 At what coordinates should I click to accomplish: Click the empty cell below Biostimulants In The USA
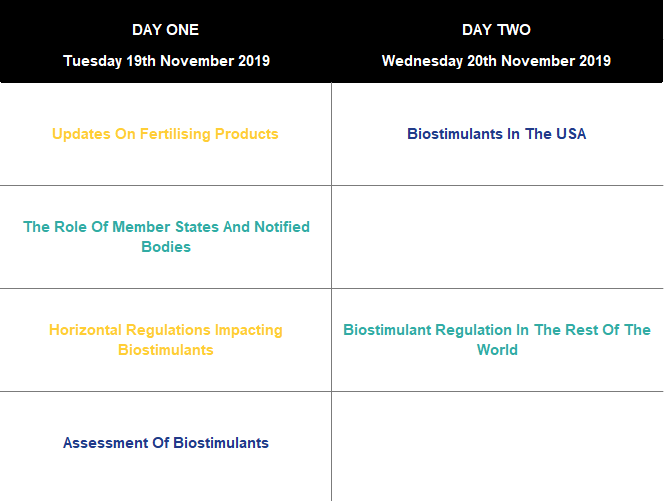click(x=497, y=237)
